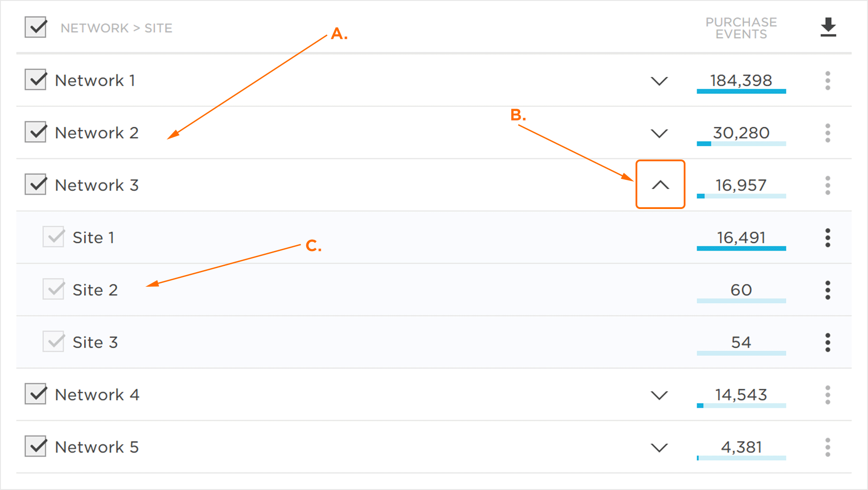Open the three-dot menu for Site 2
Screen dimensions: 868x490
828,290
